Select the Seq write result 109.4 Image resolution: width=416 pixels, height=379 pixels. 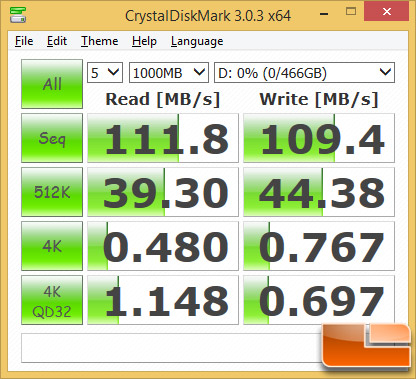pos(319,138)
